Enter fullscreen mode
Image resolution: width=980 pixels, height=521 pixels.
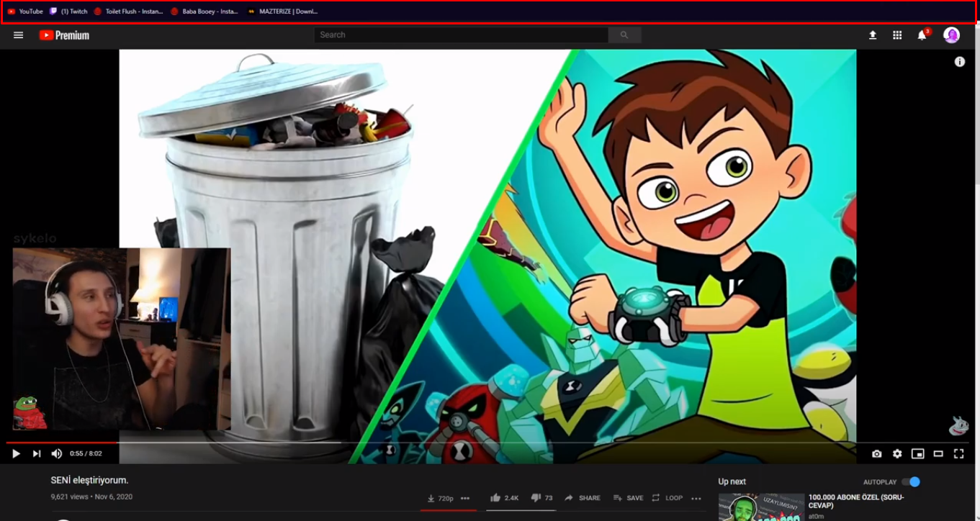(x=958, y=453)
